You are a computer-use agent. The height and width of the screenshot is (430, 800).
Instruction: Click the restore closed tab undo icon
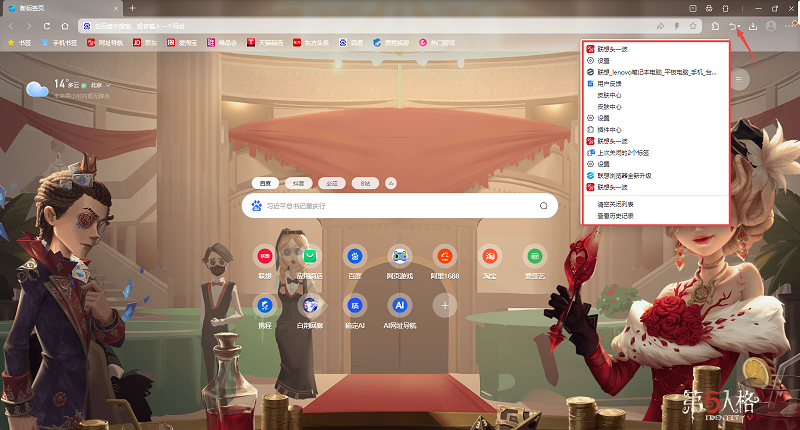point(733,26)
